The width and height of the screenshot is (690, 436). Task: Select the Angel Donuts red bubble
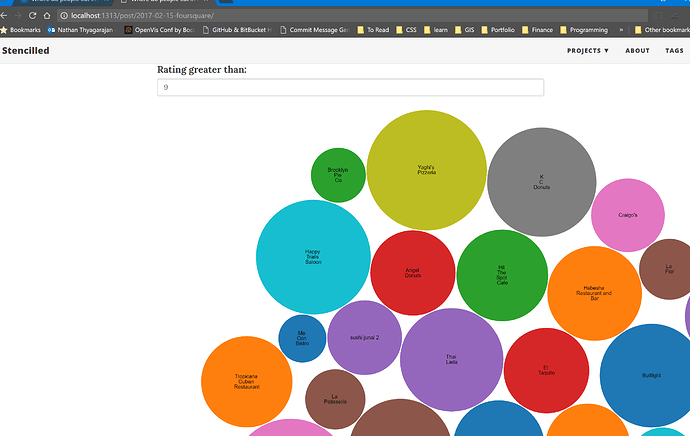coord(413,273)
